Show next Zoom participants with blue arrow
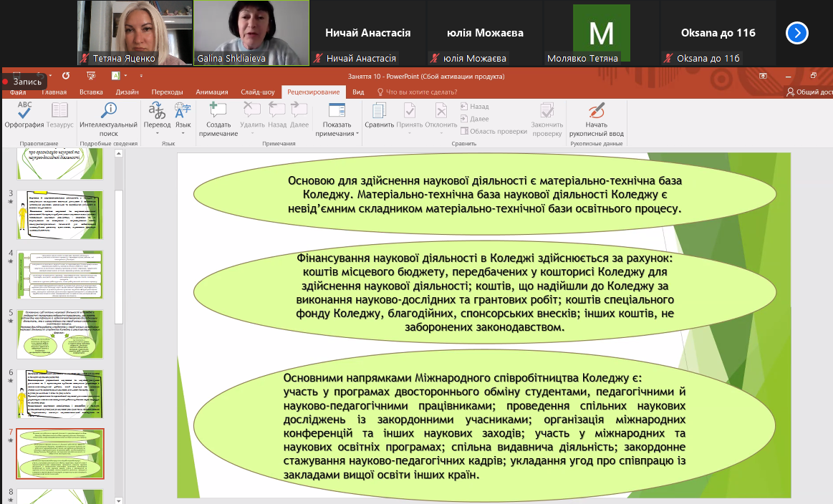The image size is (833, 504). point(796,33)
